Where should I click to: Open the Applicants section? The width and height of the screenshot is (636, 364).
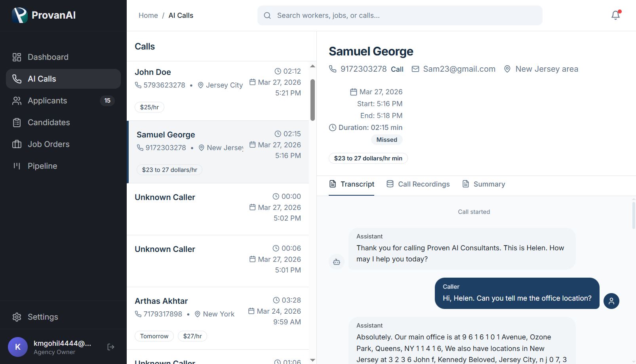tap(47, 101)
